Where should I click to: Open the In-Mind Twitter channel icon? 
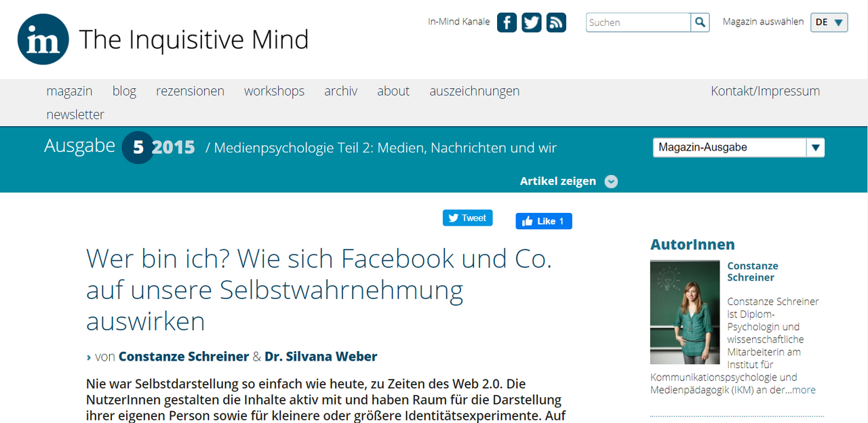532,22
